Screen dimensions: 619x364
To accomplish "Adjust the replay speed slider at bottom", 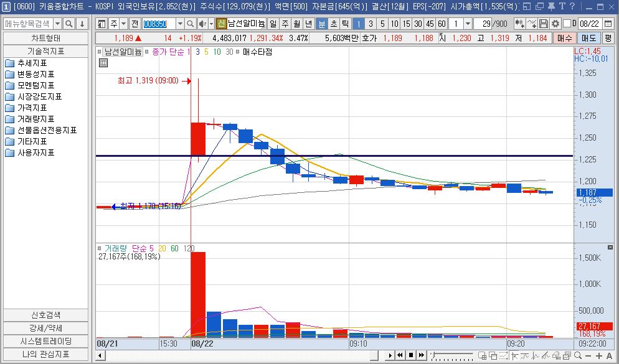I will 452,356.
